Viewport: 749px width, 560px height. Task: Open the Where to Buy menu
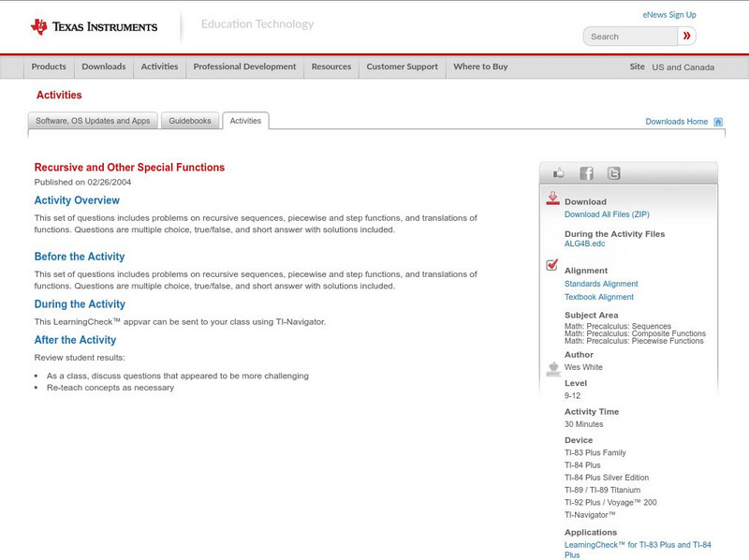(x=480, y=66)
